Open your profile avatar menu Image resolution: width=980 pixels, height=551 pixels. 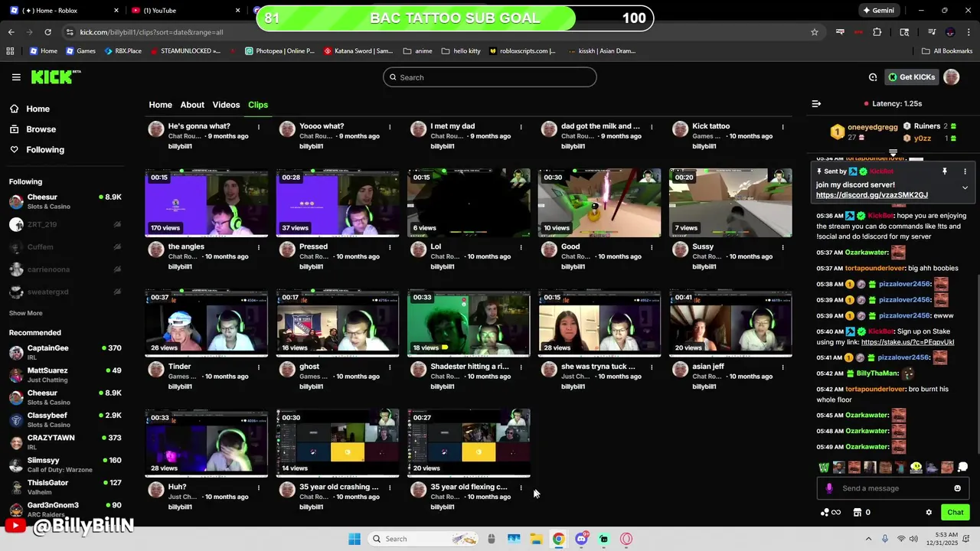pyautogui.click(x=951, y=77)
